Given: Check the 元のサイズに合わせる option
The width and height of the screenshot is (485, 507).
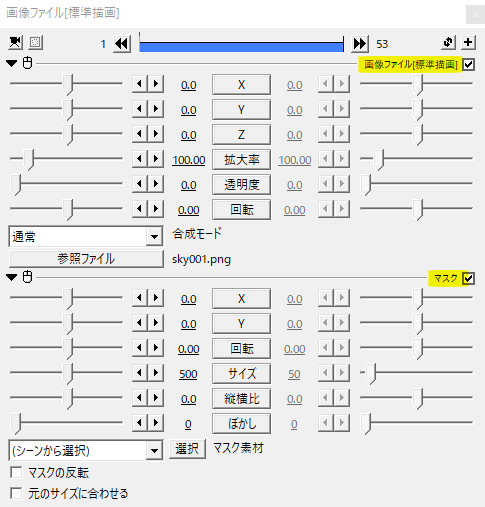Looking at the screenshot, I should click(x=16, y=493).
